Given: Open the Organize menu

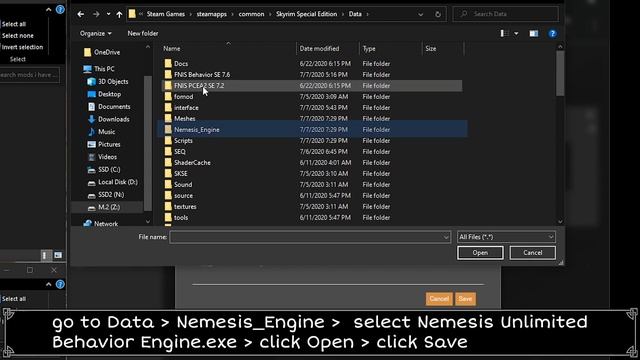Looking at the screenshot, I should click(x=96, y=33).
